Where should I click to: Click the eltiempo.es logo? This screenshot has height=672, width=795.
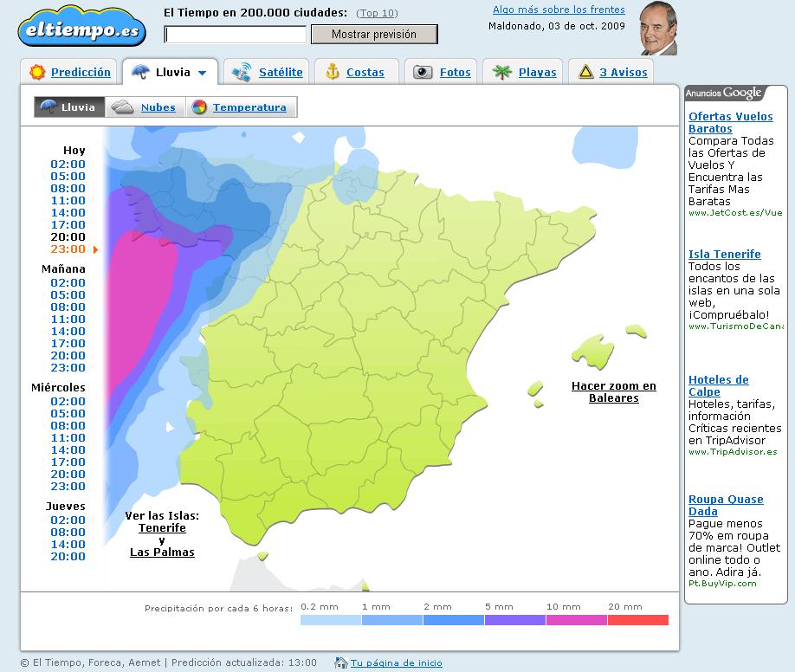point(81,27)
